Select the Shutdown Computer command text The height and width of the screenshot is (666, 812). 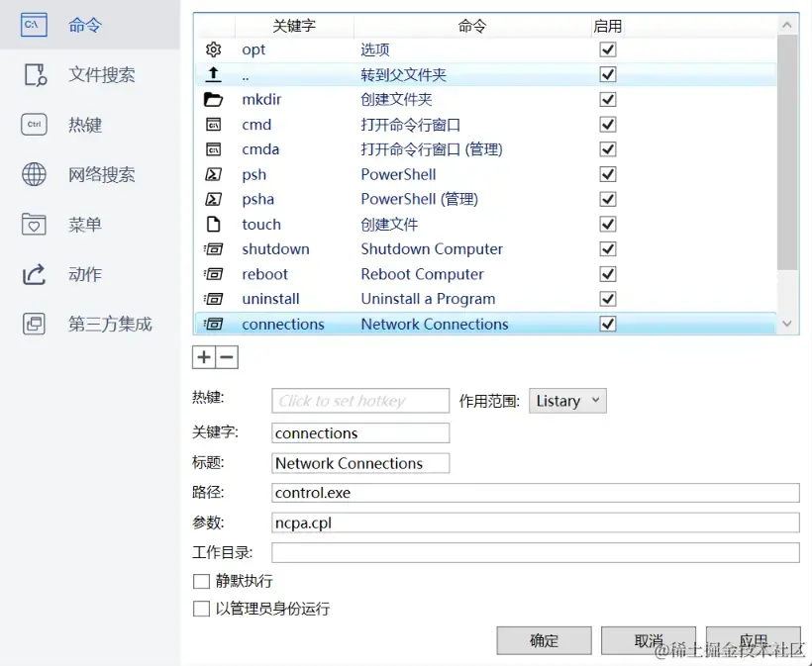pyautogui.click(x=432, y=249)
